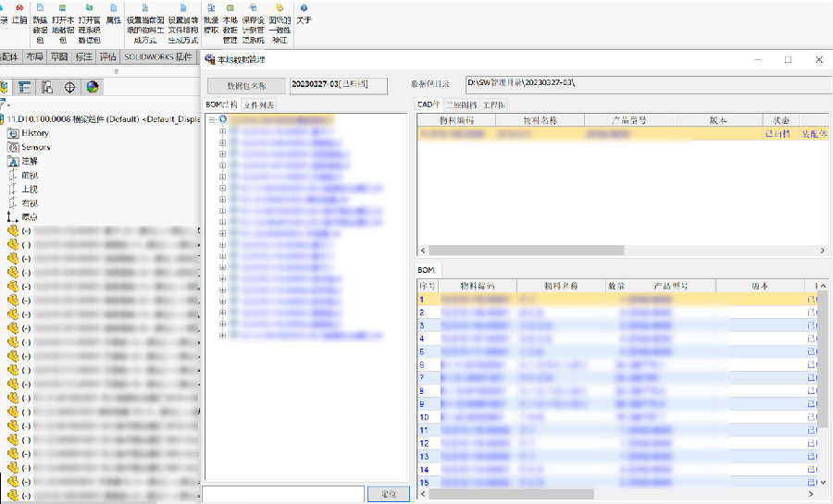Viewport: 833px width, 504px height.
Task: Select the BOM结构 tab
Action: 221,104
